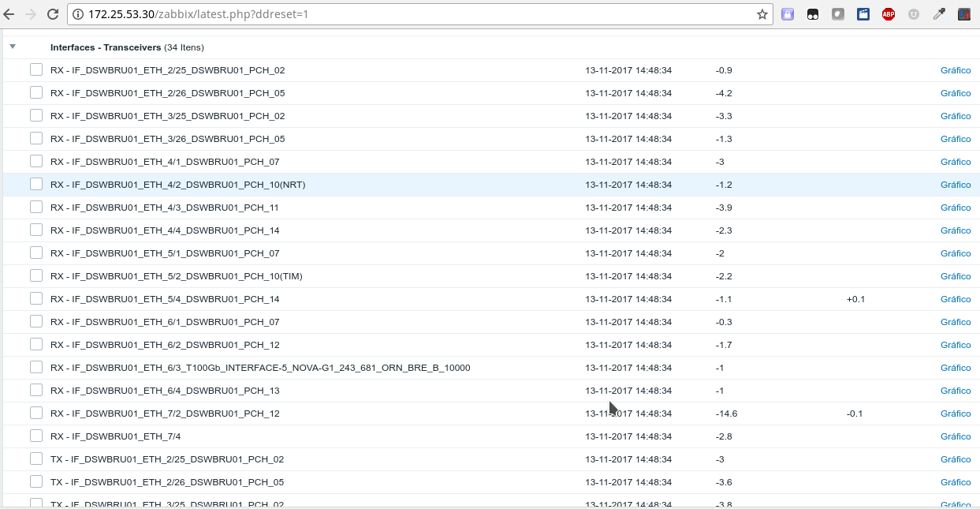Activate the eyedropper color picker extension
This screenshot has width=980, height=509.
click(939, 14)
